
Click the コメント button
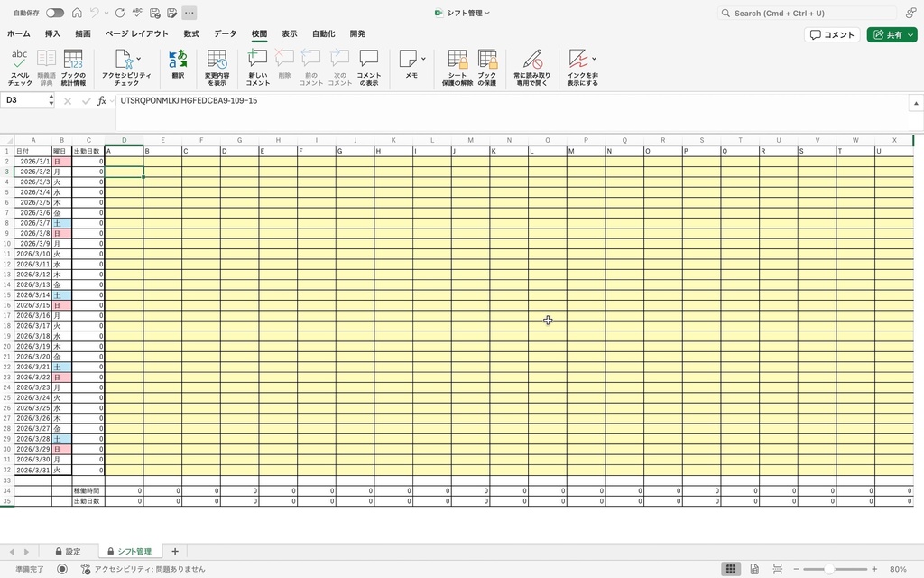coord(832,35)
